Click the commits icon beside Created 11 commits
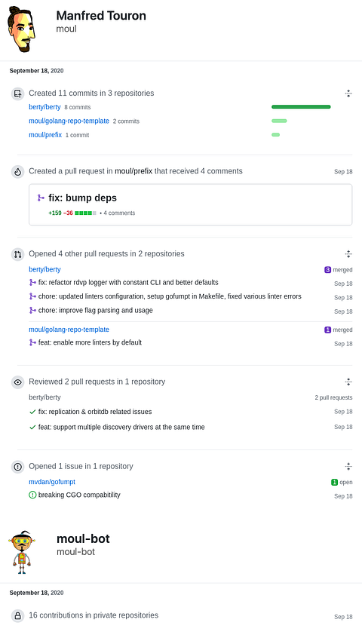362x644 pixels. point(17,94)
